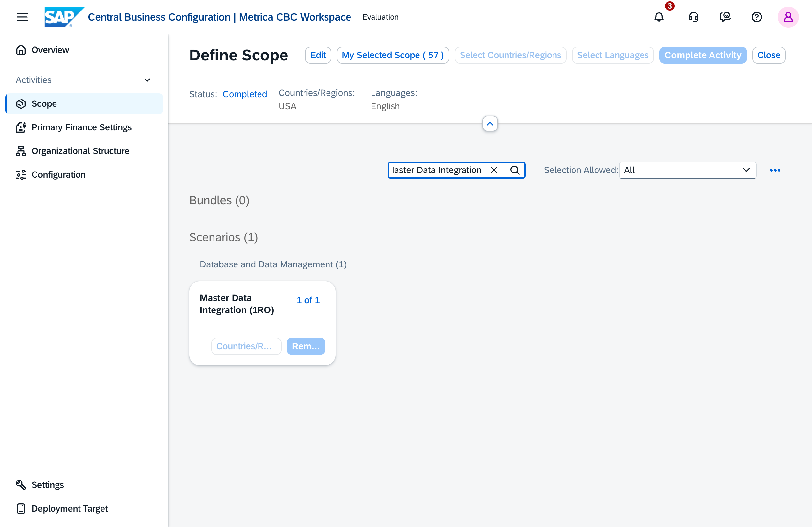This screenshot has height=527, width=812.
Task: Open Primary Finance Settings
Action: click(84, 127)
